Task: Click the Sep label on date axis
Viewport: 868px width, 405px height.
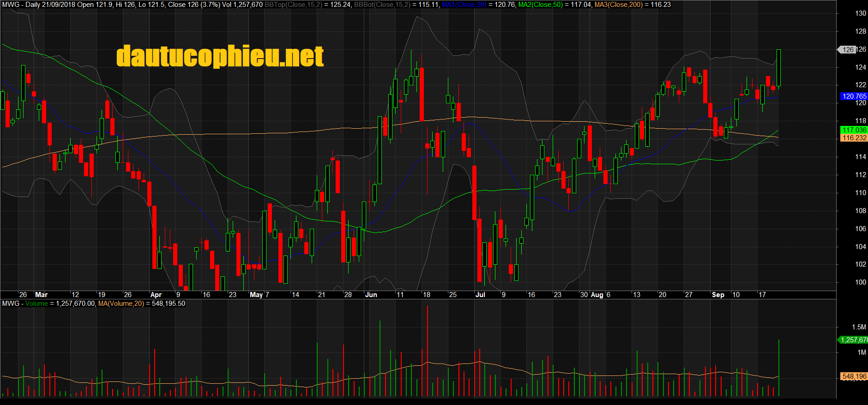Action: click(x=718, y=295)
